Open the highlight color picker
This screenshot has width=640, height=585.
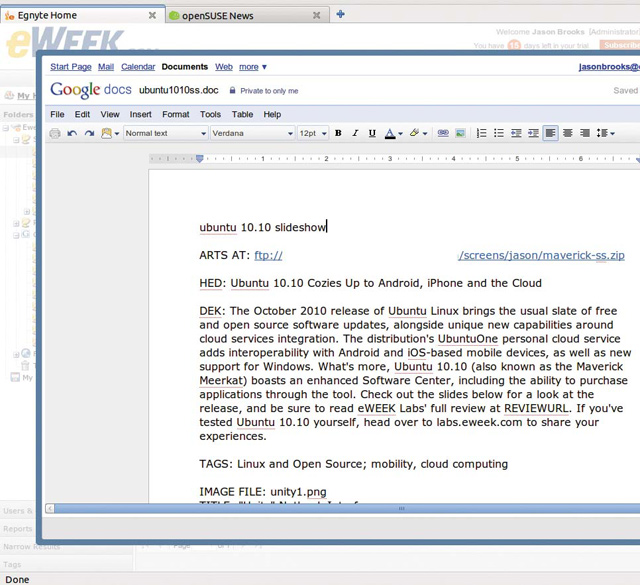418,133
